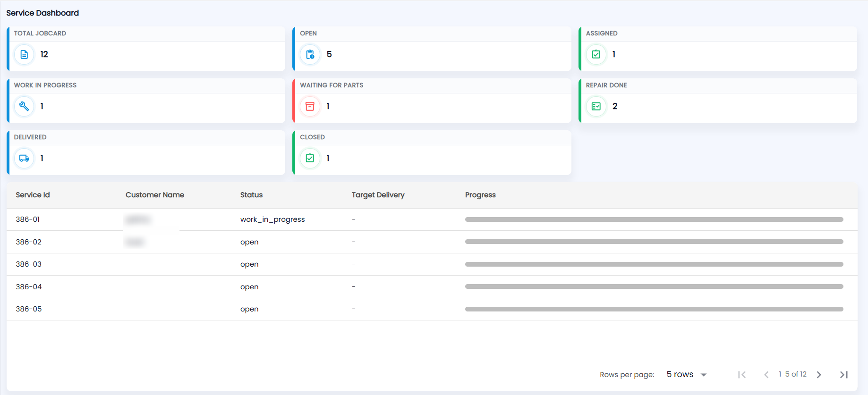Click the Closed checkmark icon

click(310, 158)
